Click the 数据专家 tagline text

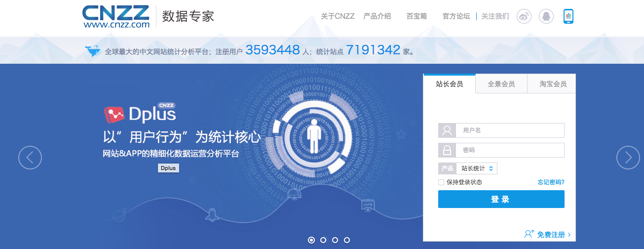click(188, 16)
